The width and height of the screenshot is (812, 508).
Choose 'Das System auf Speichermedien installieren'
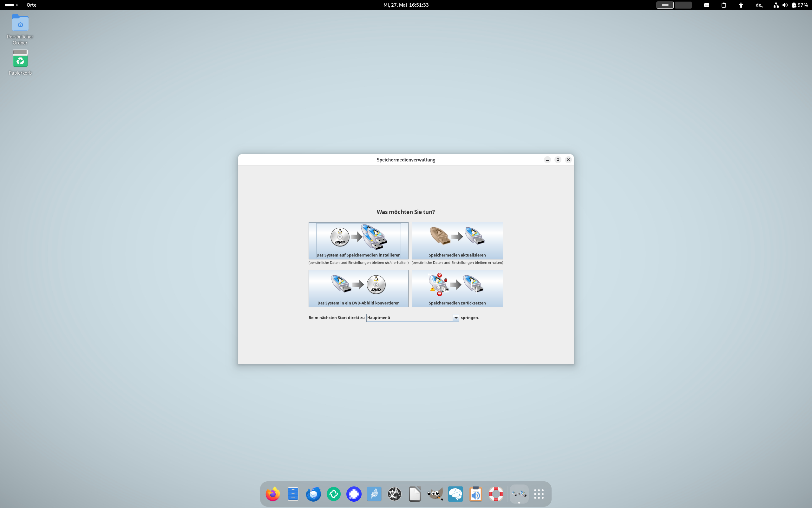click(x=358, y=241)
